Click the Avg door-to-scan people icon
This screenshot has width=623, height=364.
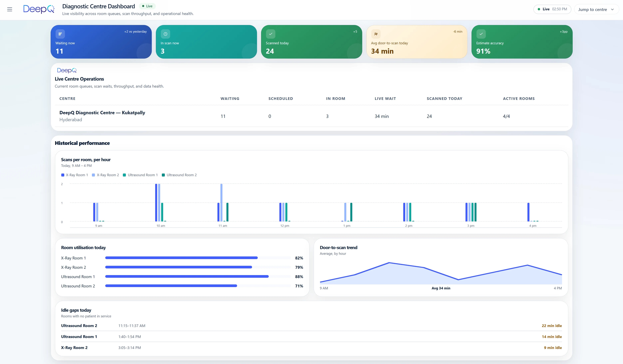click(x=376, y=34)
